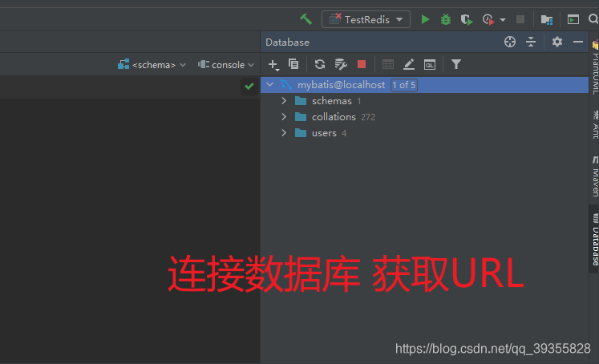599x364 pixels.
Task: Open the console session dropdown
Action: coord(226,65)
